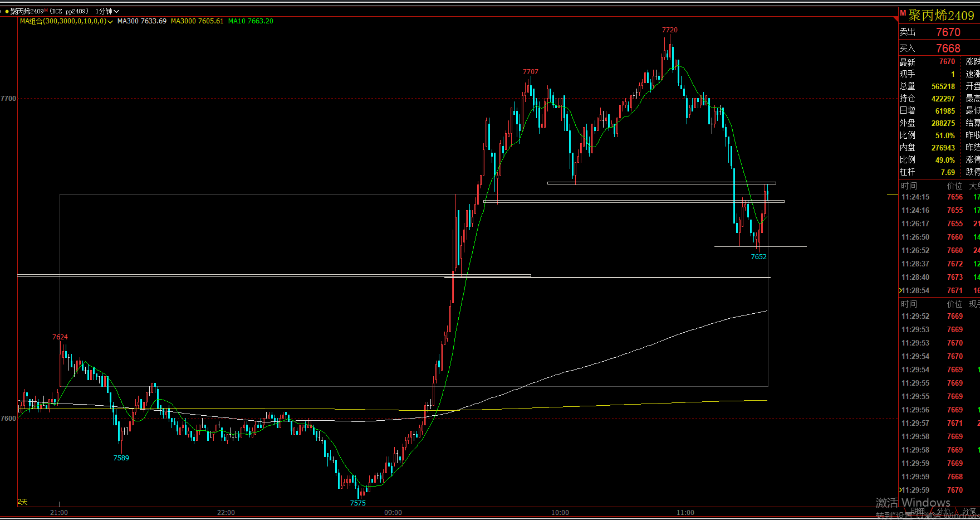Click the MA300 value label
The image size is (980, 520).
[141, 21]
